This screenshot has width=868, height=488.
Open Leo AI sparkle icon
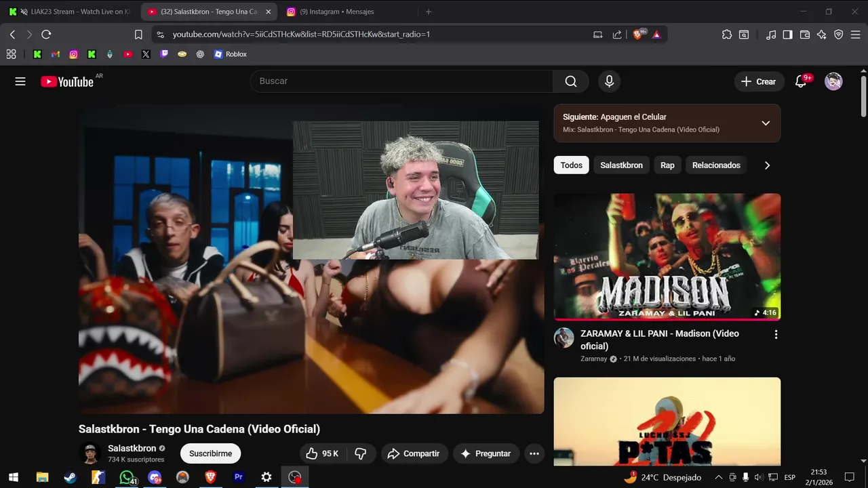point(822,34)
